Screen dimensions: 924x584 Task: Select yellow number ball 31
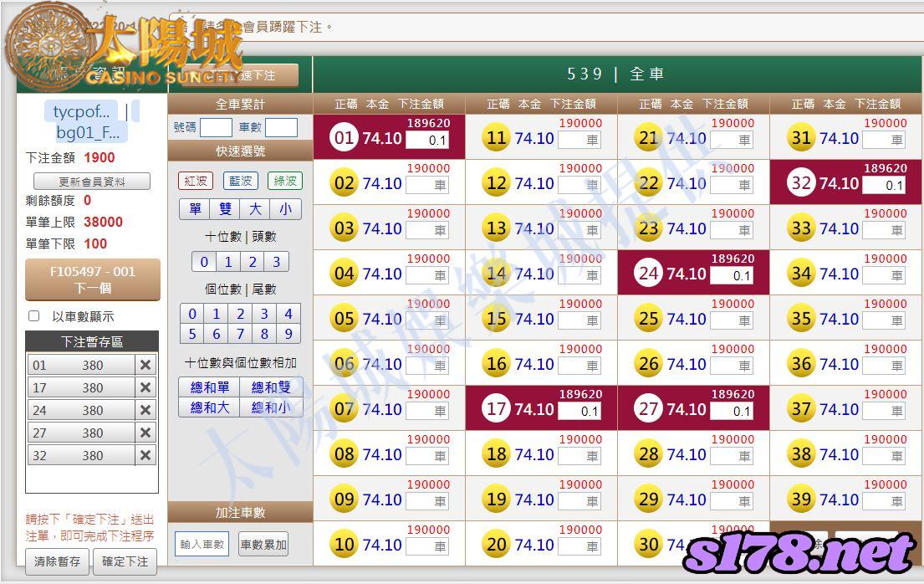[801, 138]
